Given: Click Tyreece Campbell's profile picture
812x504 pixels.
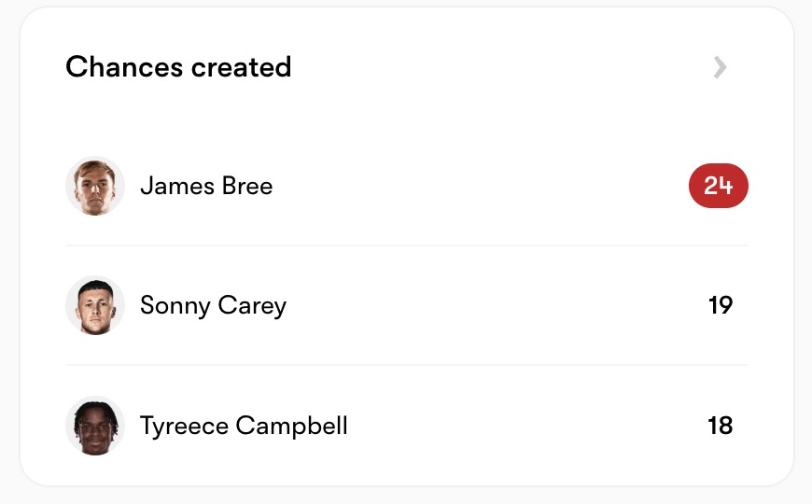Looking at the screenshot, I should point(95,426).
